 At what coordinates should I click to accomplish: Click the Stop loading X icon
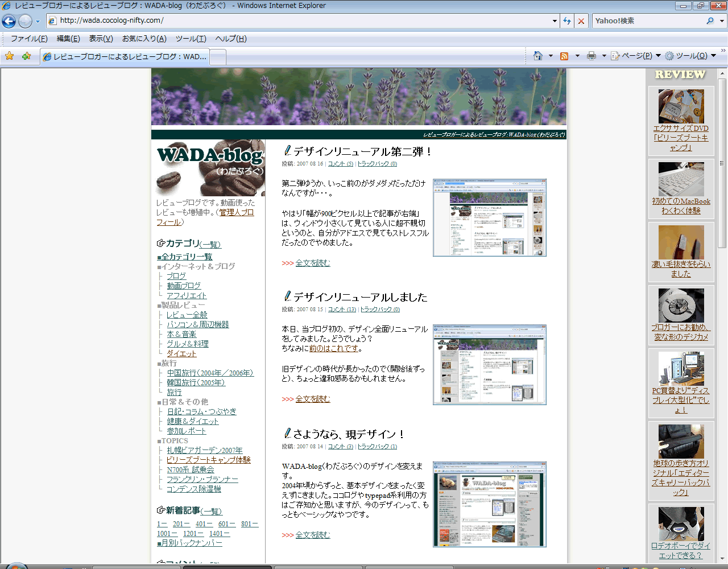point(581,21)
